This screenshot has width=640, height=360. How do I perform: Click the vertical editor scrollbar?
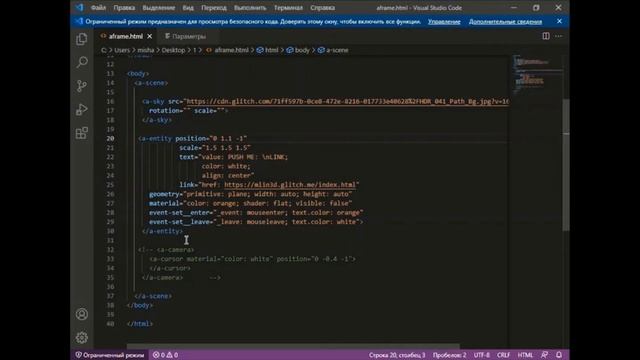pos(566,165)
